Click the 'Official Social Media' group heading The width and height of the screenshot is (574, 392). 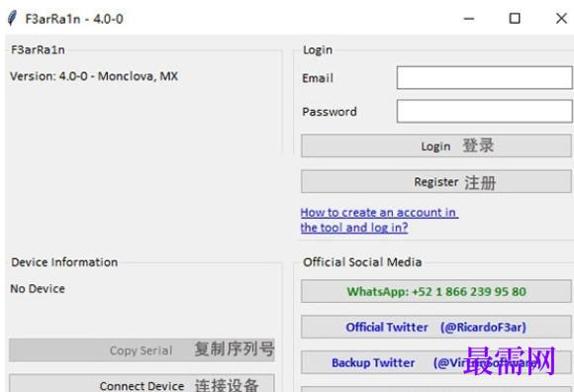(362, 262)
